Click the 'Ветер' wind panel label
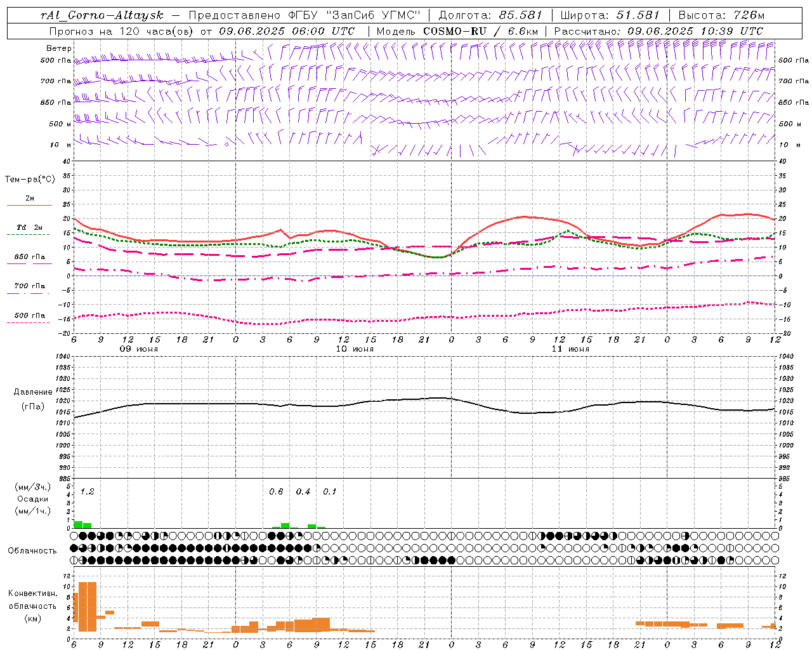Screen dimensions: 812x650 pyautogui.click(x=59, y=48)
